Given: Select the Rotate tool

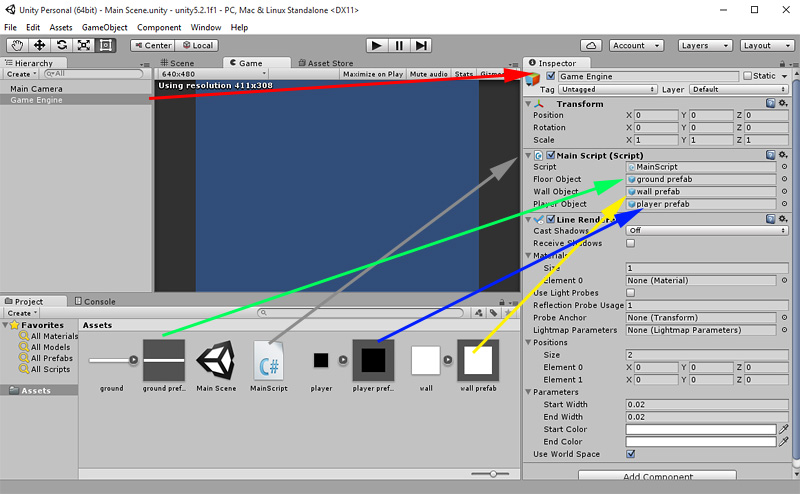Looking at the screenshot, I should pos(61,45).
